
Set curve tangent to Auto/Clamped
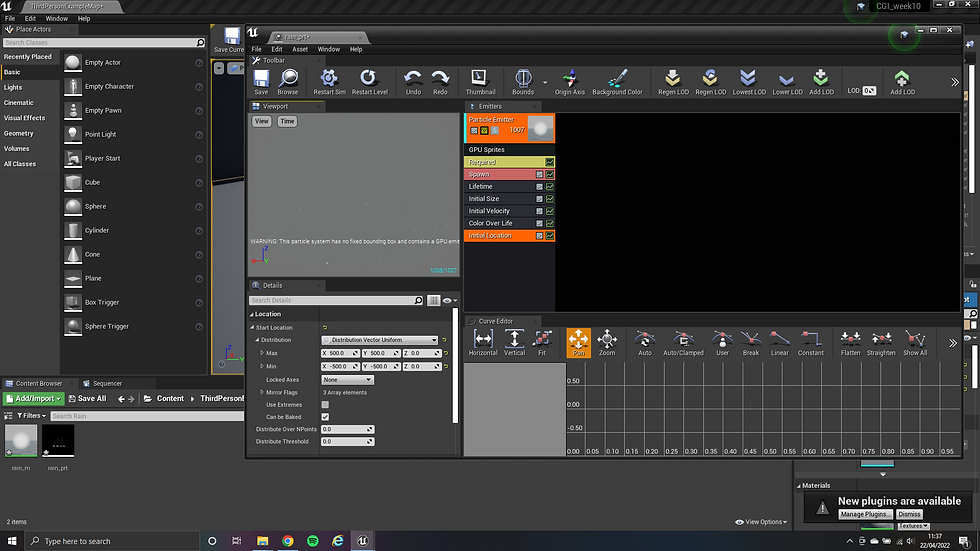point(683,343)
